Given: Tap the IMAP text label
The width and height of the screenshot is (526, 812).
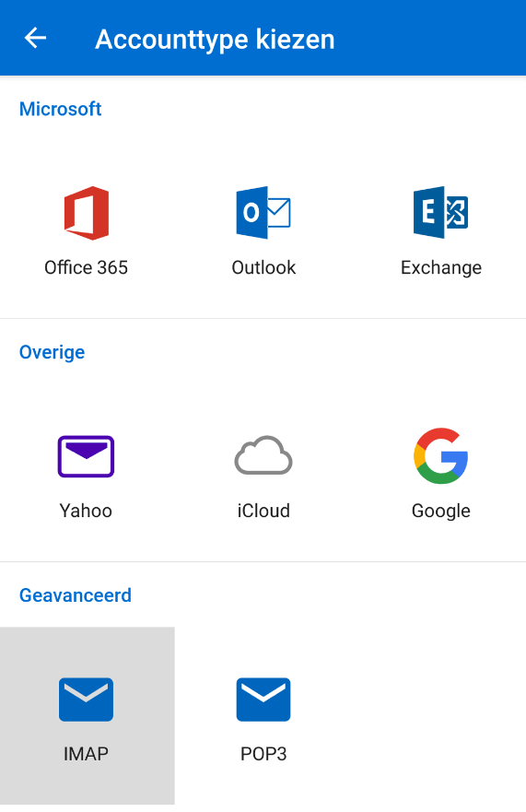Looking at the screenshot, I should [x=86, y=754].
